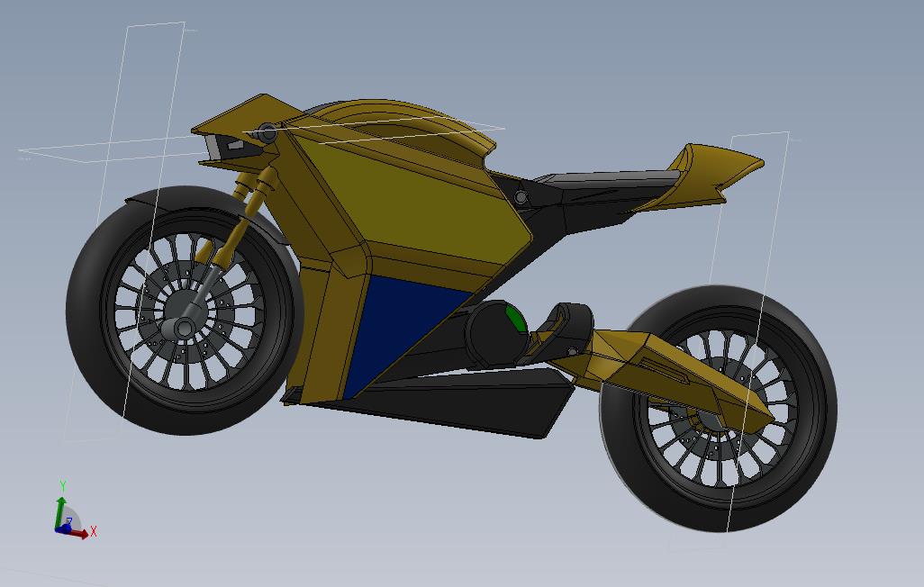
Task: Select the green cap on the motor cylinder
Action: point(517,318)
